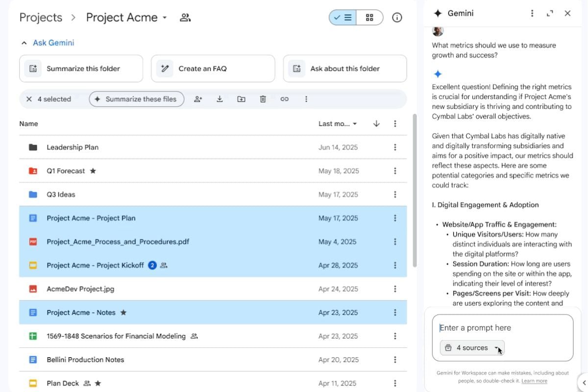The image size is (588, 392).
Task: Click the blue 2 badge on Project Kickoff
Action: click(152, 265)
